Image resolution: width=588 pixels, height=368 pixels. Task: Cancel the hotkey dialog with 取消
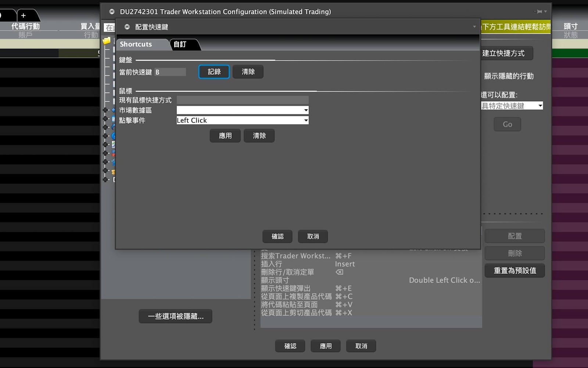[x=313, y=236]
